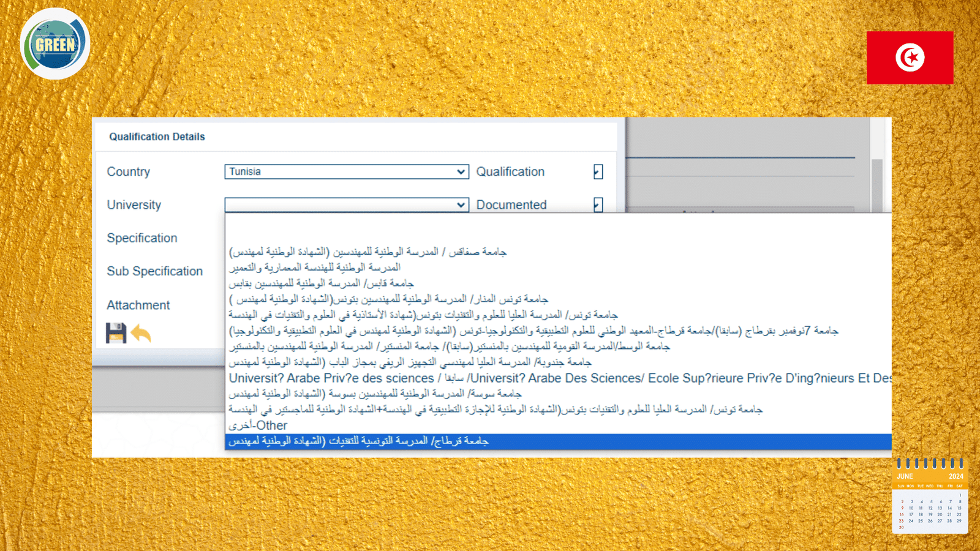Click the GREEN globe logo
The height and width of the screenshot is (551, 980).
point(55,44)
